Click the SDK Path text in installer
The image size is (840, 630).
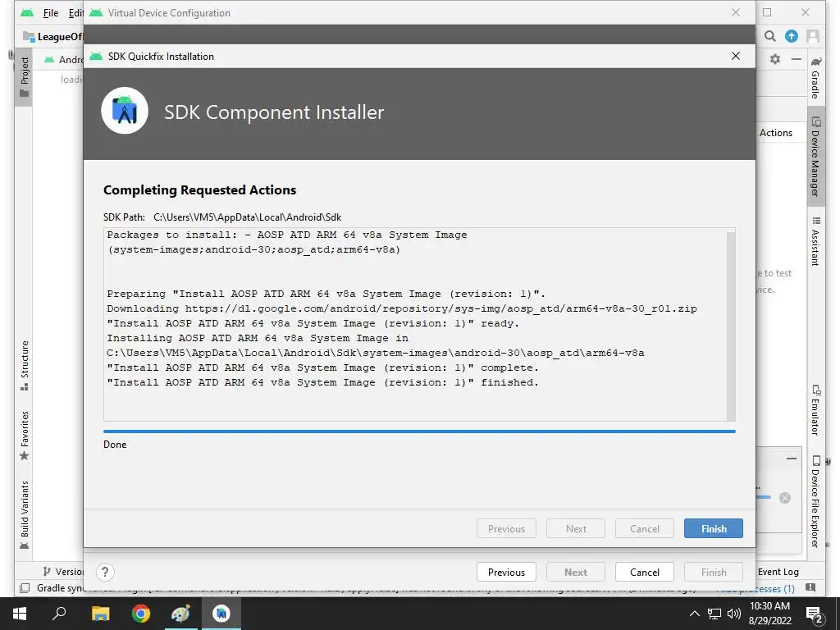click(x=221, y=217)
